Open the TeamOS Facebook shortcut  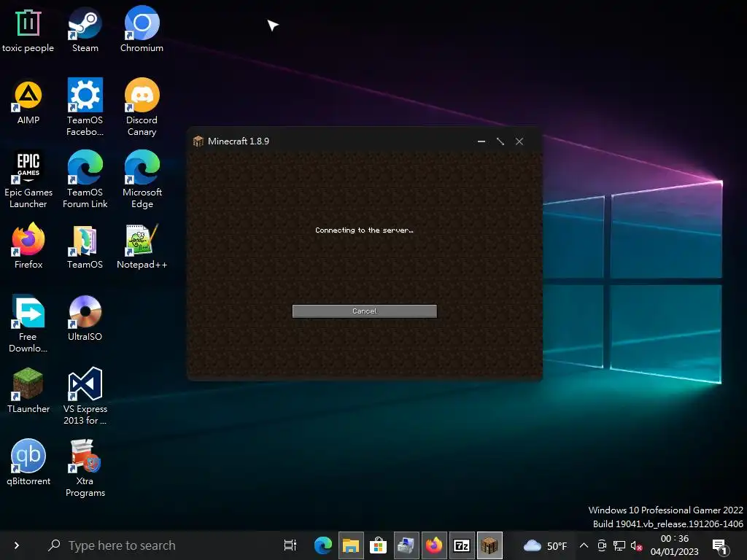coord(85,108)
